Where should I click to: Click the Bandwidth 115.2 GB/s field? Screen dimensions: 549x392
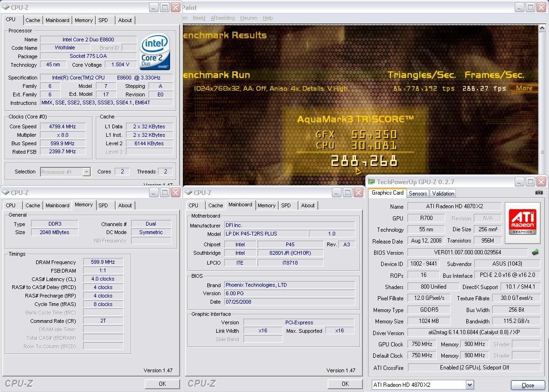pos(517,321)
